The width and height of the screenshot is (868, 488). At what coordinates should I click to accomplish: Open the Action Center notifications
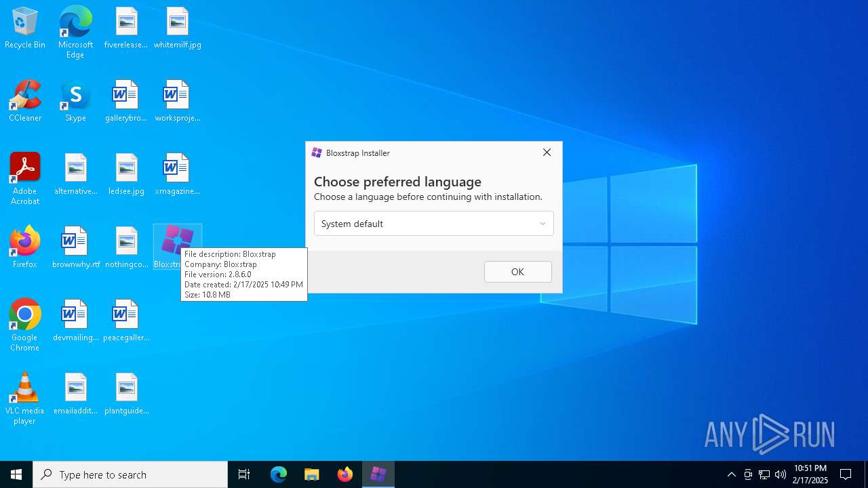[x=846, y=474]
